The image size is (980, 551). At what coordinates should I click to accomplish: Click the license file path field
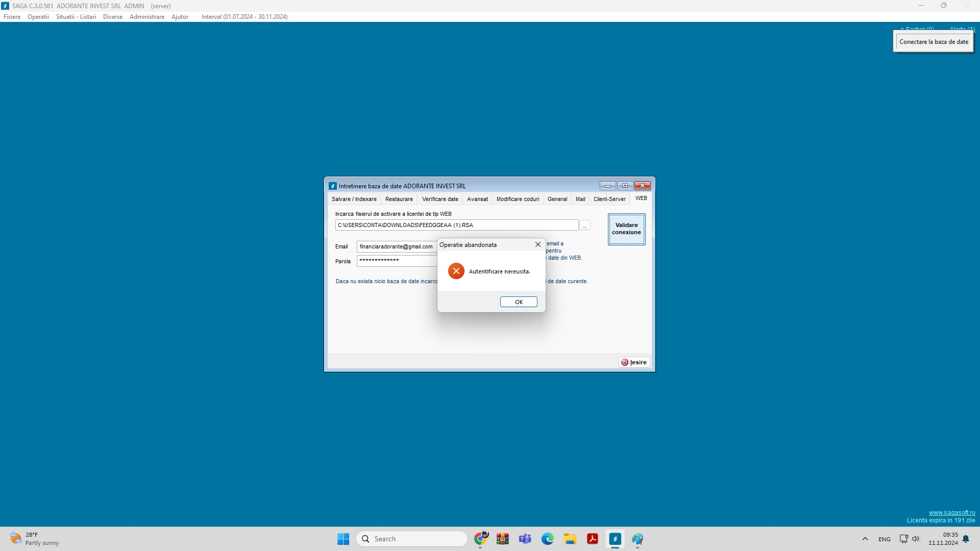click(457, 225)
